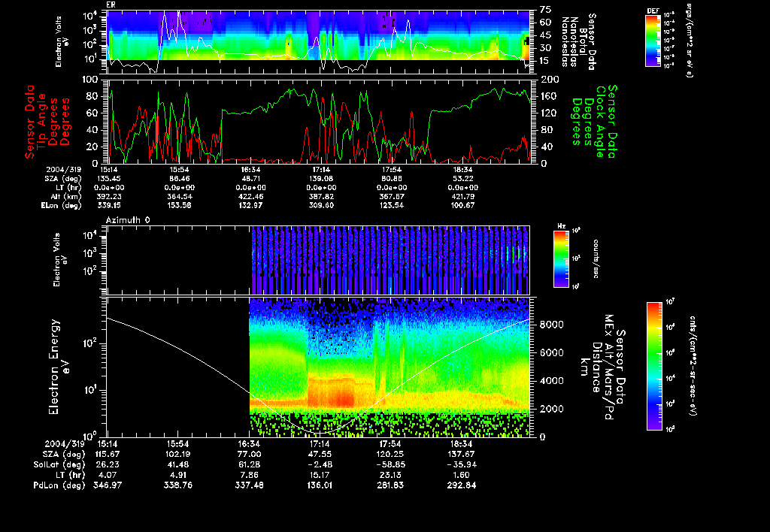Select PdLon value 337.48
770x532 pixels.
(249, 485)
